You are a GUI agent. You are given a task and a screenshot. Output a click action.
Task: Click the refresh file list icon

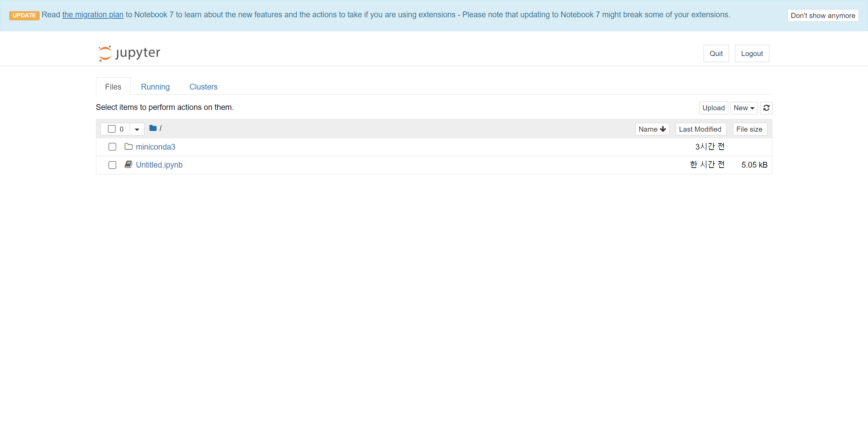[x=766, y=108]
